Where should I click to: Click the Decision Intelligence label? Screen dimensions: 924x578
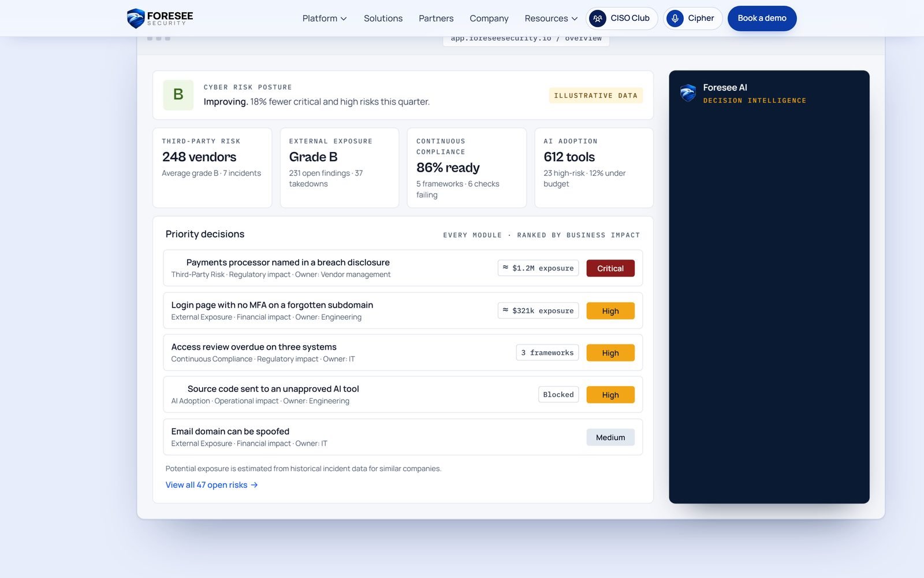pyautogui.click(x=755, y=101)
